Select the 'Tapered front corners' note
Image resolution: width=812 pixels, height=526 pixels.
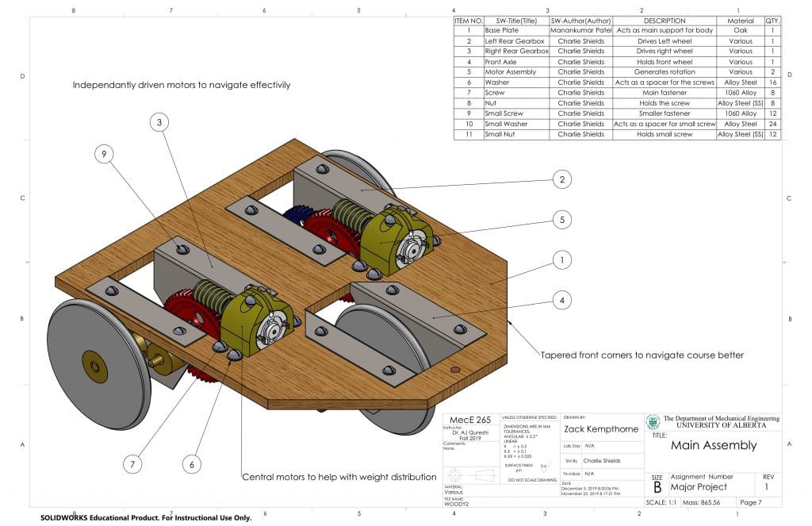[642, 355]
